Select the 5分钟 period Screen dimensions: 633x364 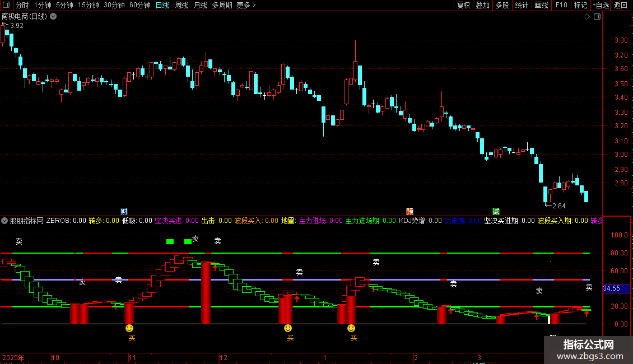(64, 5)
